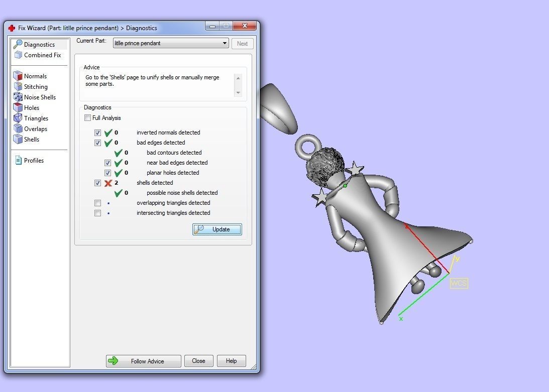The image size is (549, 392).
Task: Click the WCS label in the 3D viewport
Action: [459, 283]
